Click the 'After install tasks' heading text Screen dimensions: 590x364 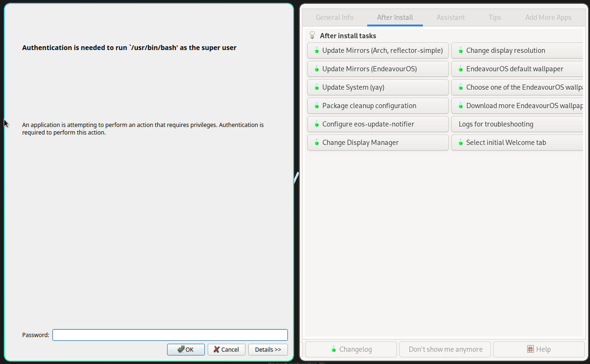tap(348, 36)
